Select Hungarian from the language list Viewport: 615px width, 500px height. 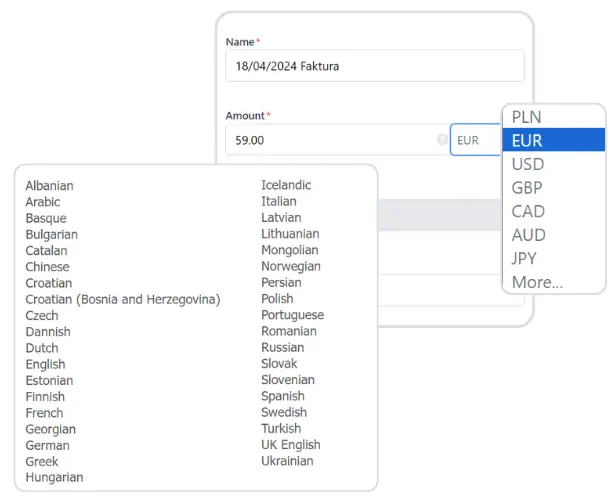tap(54, 478)
